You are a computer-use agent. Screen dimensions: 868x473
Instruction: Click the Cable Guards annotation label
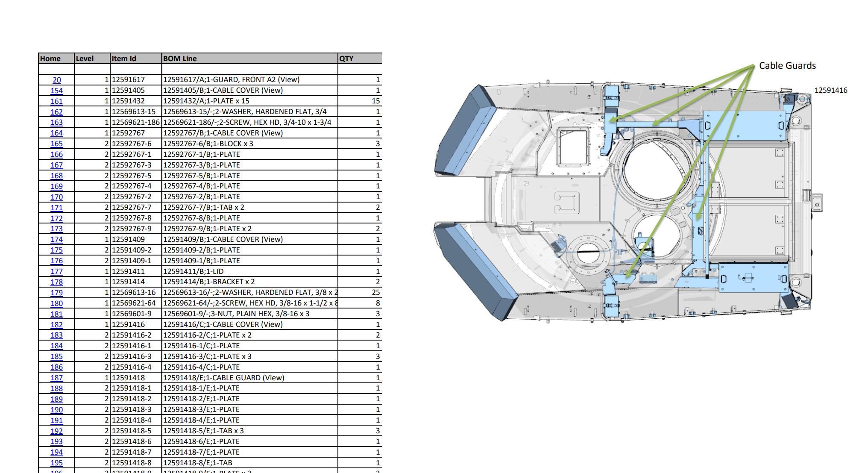[x=787, y=66]
